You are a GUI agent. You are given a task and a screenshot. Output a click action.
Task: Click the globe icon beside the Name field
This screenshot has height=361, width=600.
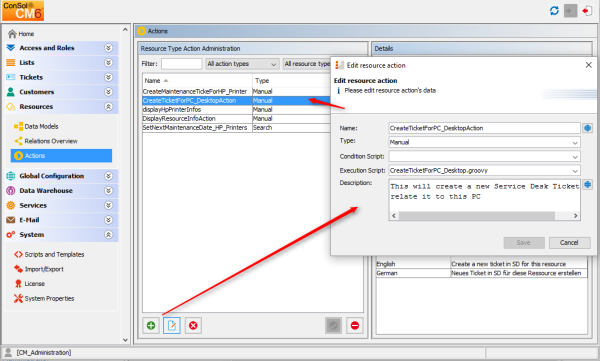[x=588, y=128]
